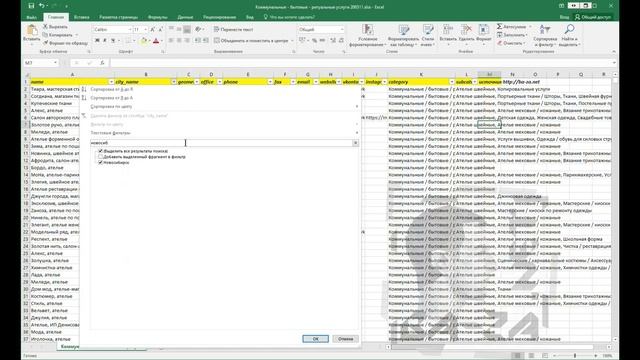Open the category column filter dropdown
Screen dimensions: 640x360
click(451, 82)
